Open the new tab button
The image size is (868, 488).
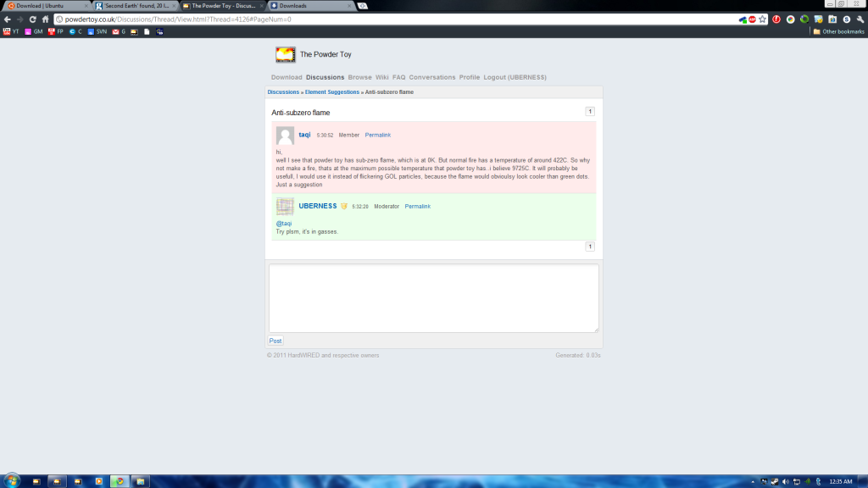363,6
